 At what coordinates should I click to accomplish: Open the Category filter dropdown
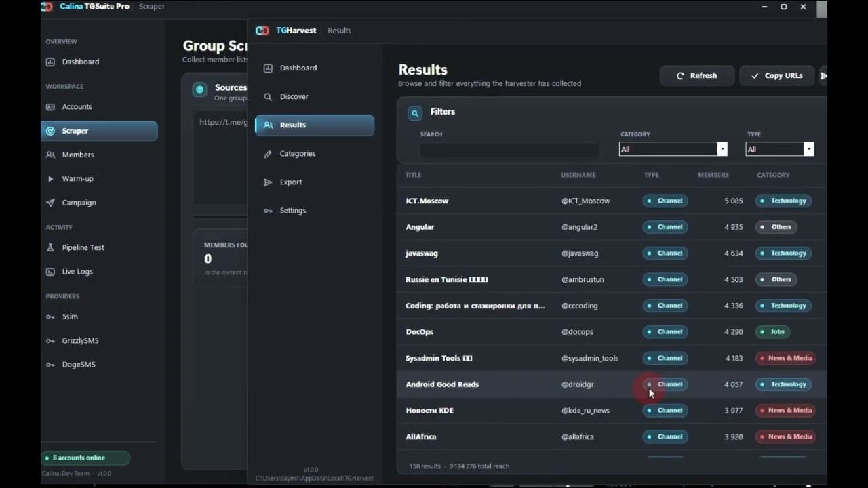[x=673, y=149]
